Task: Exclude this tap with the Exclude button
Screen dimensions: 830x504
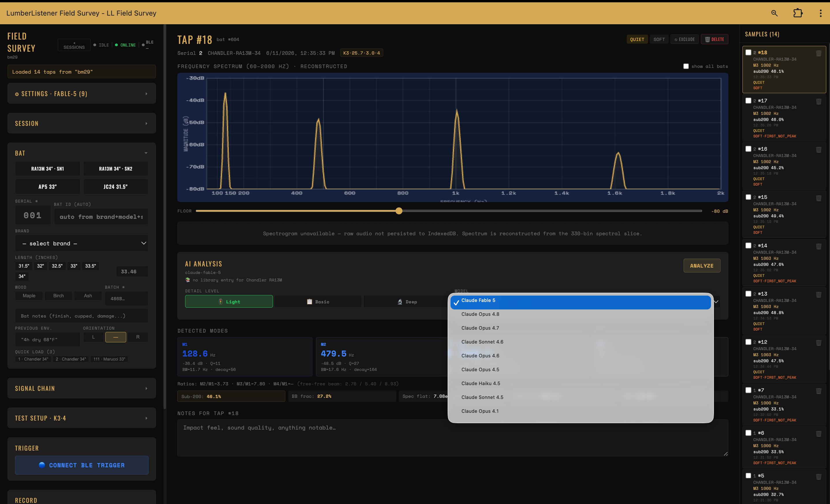Action: [x=684, y=39]
